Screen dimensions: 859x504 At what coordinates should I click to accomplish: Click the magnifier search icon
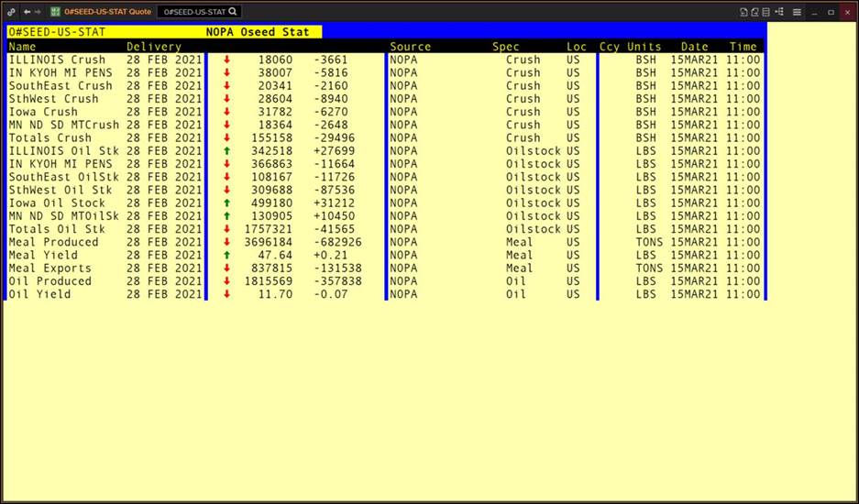[233, 12]
